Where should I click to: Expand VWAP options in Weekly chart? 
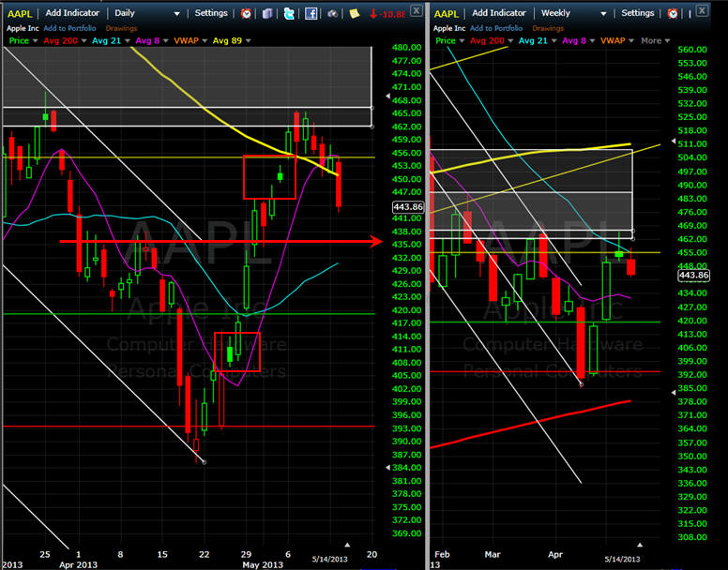point(631,41)
